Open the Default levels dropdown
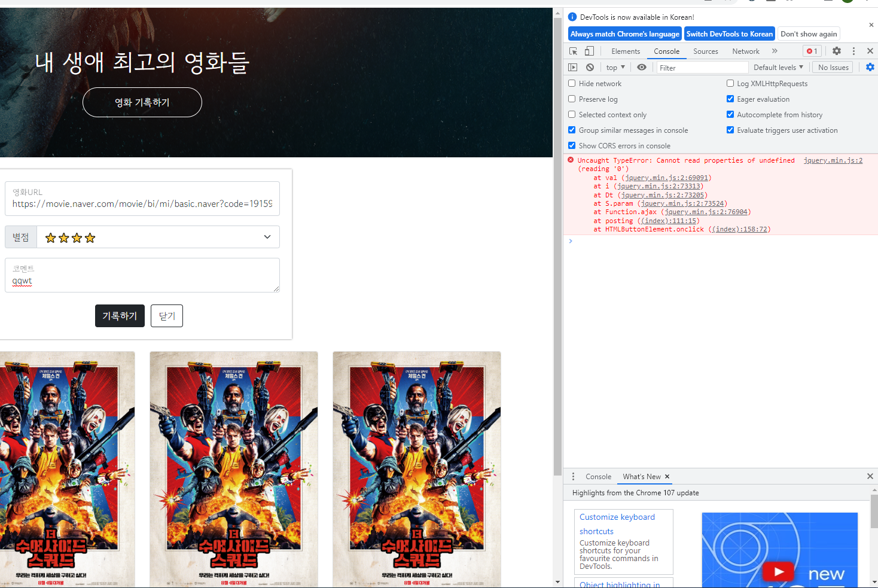This screenshot has height=588, width=878. (778, 68)
